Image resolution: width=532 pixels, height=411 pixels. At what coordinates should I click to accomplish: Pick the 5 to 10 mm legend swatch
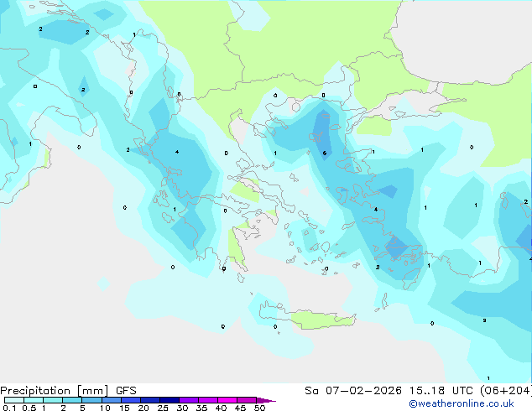(91, 400)
